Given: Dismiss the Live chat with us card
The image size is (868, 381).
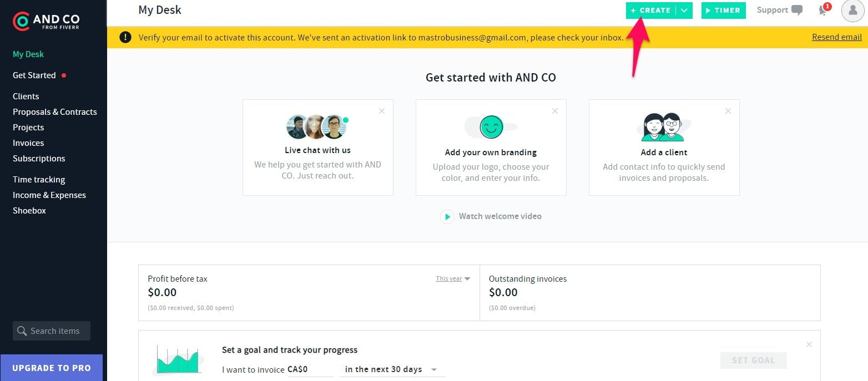Looking at the screenshot, I should point(382,111).
